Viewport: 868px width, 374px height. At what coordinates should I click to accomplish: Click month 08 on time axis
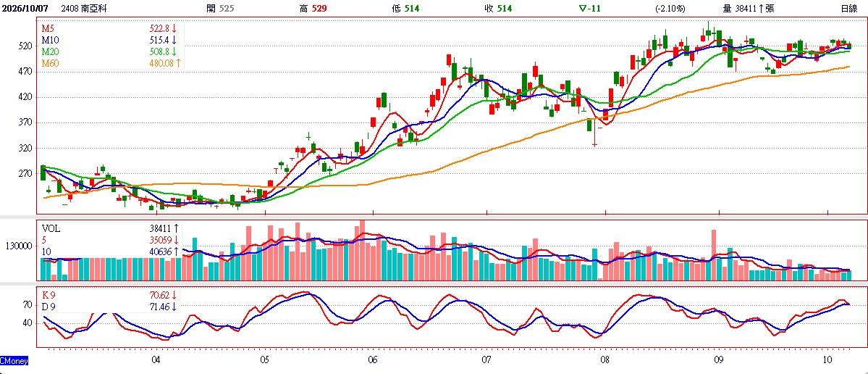(605, 360)
